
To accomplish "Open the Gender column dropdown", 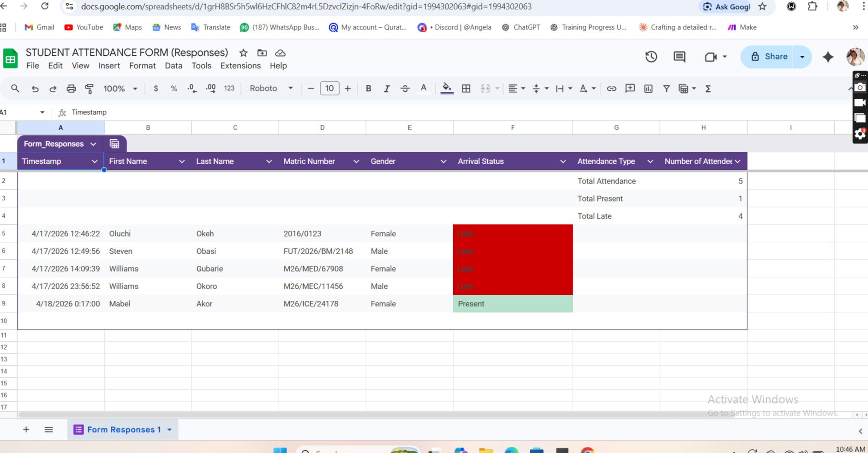I will tap(443, 161).
